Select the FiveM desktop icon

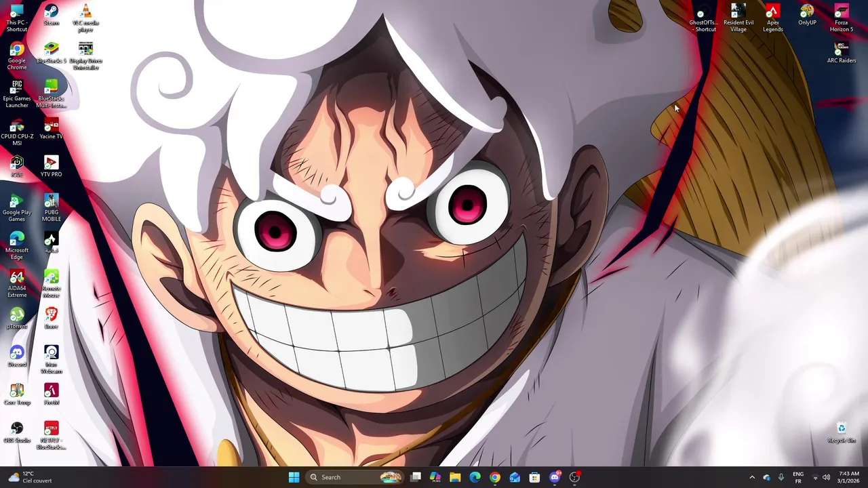51,394
